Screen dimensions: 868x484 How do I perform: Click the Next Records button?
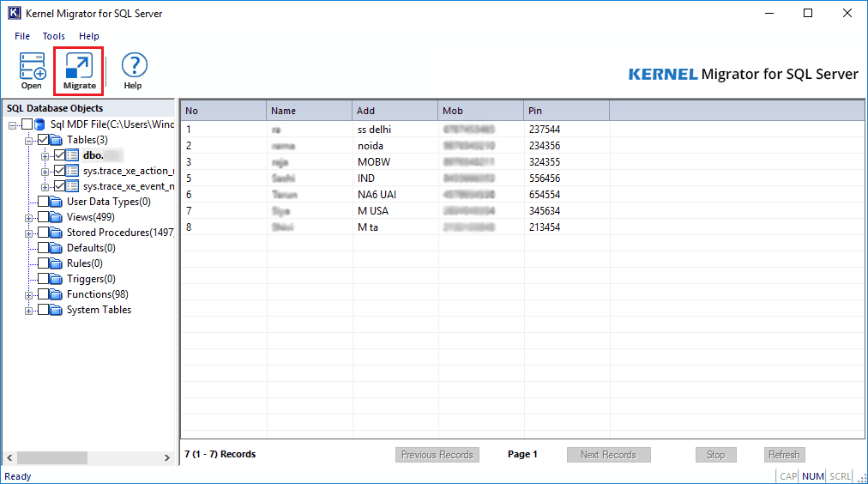click(x=608, y=455)
